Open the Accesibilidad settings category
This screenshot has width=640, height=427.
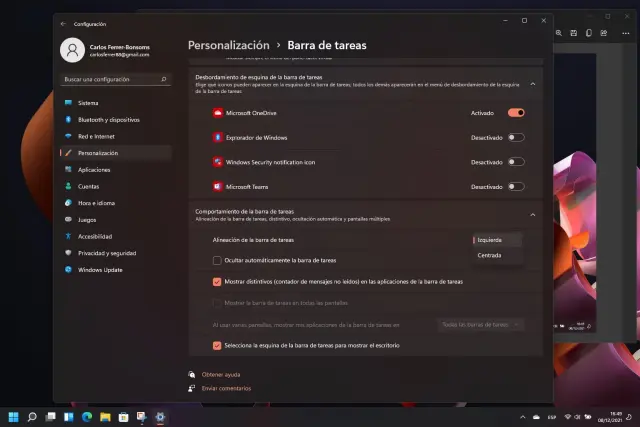click(95, 236)
